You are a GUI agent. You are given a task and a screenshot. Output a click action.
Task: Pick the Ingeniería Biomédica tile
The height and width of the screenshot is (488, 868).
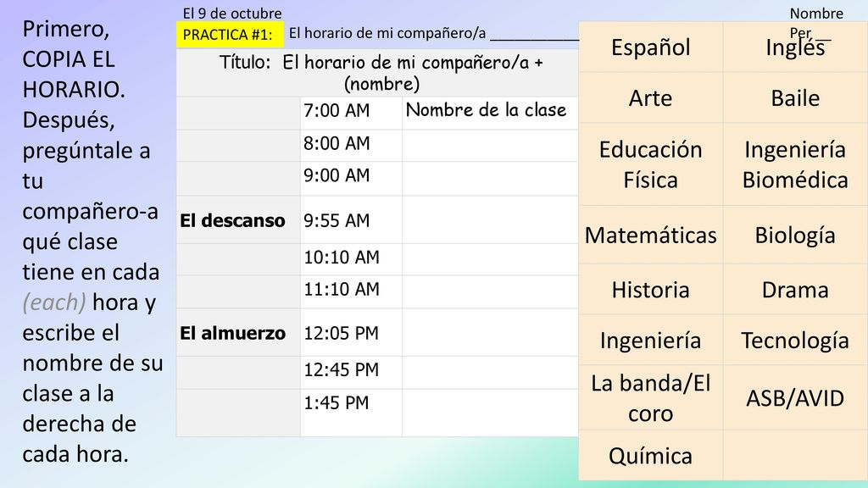pos(795,164)
